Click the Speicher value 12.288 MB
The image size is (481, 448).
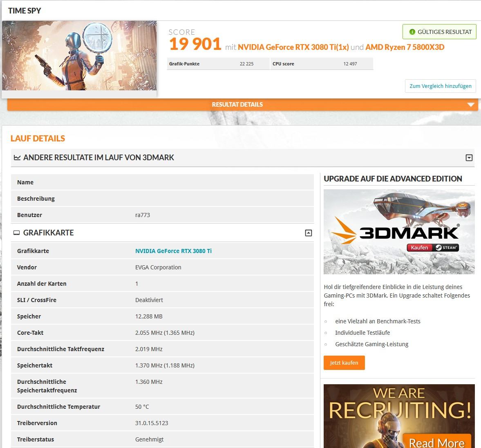(149, 316)
